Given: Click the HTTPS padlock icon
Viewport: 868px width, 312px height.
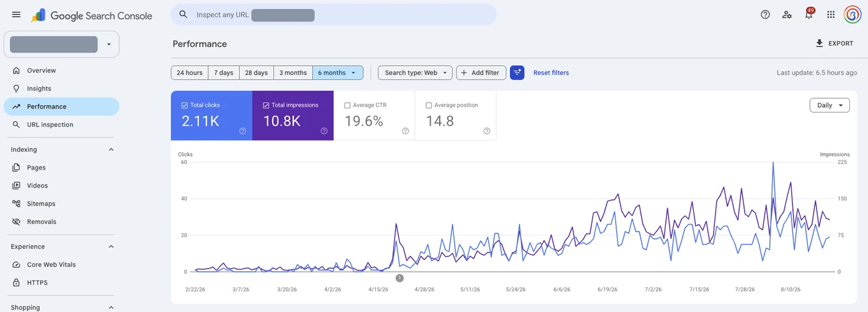Looking at the screenshot, I should point(16,282).
